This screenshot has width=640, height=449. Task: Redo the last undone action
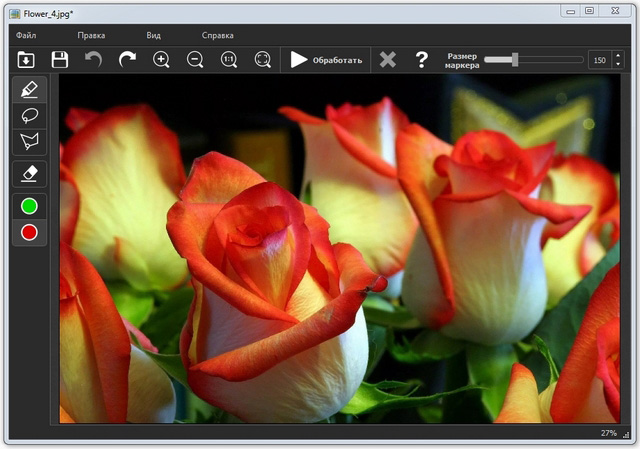(x=127, y=60)
